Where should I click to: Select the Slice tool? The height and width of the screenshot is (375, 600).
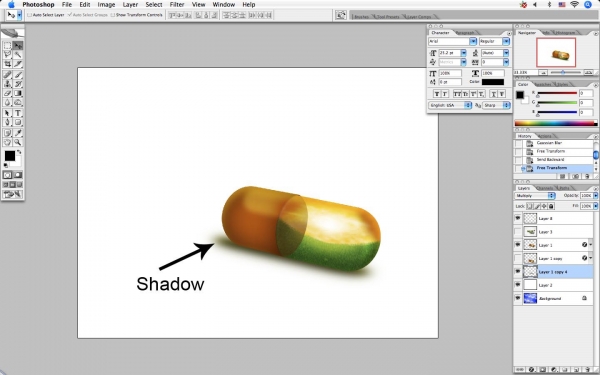[18, 64]
